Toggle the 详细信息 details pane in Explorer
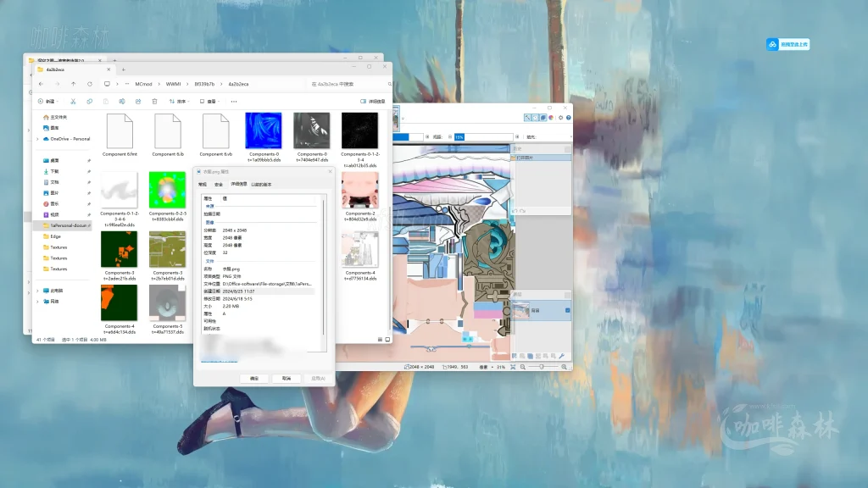 pyautogui.click(x=373, y=102)
